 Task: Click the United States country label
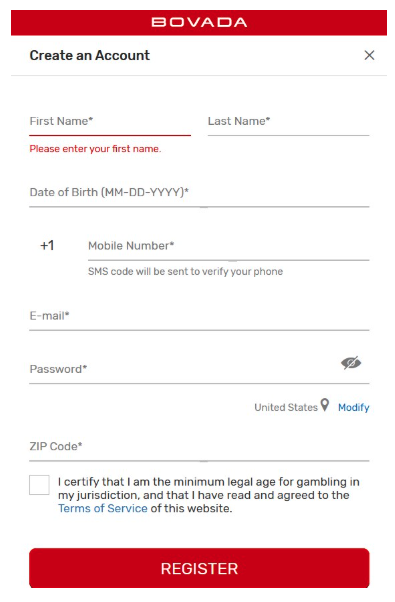pyautogui.click(x=286, y=407)
